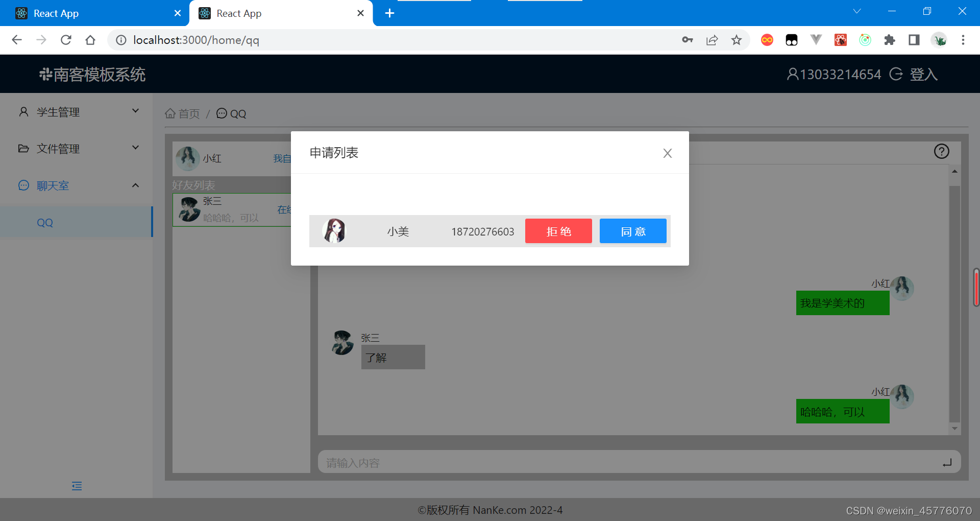Viewport: 980px width, 521px height.
Task: Toggle the browser side panel
Action: coord(914,40)
